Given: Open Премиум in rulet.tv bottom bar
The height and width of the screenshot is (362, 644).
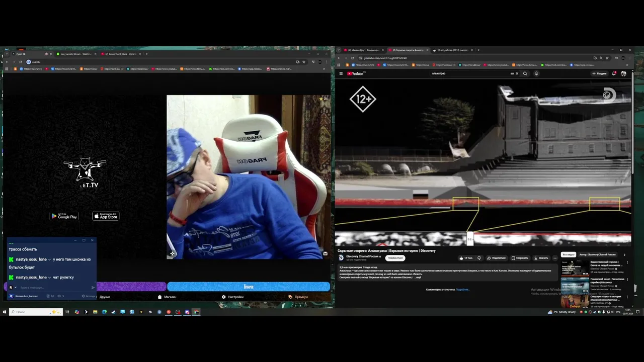Looking at the screenshot, I should pyautogui.click(x=298, y=297).
